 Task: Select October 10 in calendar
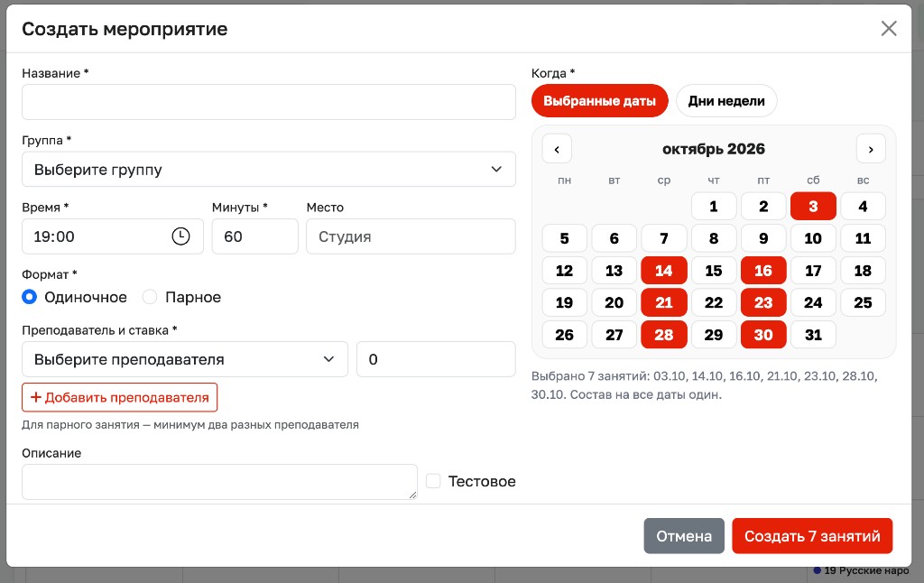click(x=813, y=238)
